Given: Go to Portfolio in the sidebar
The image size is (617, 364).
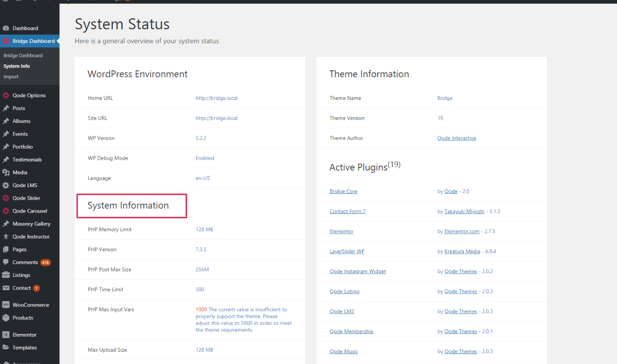Looking at the screenshot, I should coord(22,147).
